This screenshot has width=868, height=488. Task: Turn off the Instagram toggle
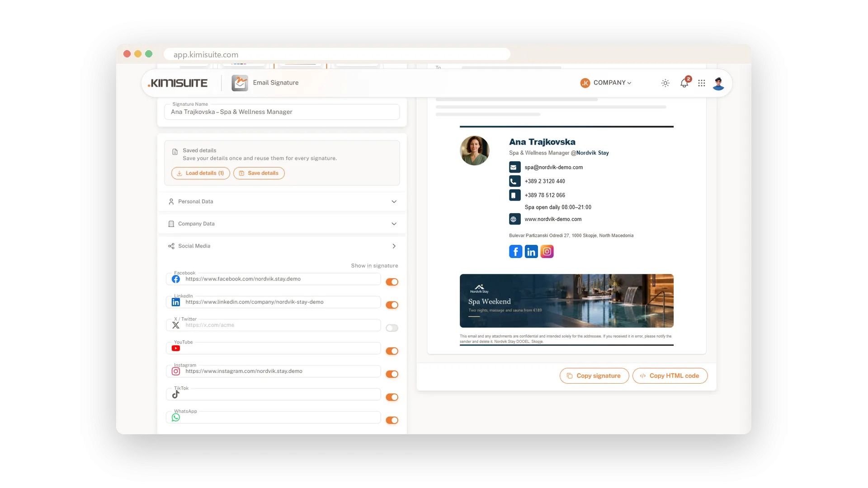click(392, 374)
